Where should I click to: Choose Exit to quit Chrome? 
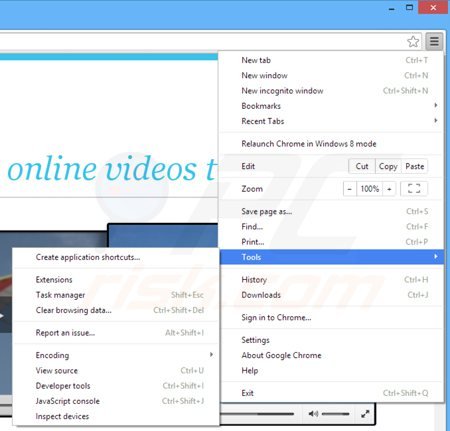[332, 393]
